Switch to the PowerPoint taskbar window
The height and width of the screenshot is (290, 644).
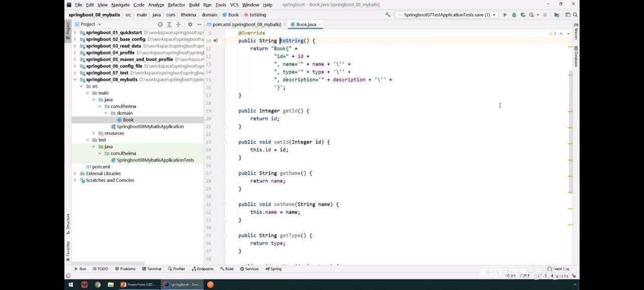[138, 284]
